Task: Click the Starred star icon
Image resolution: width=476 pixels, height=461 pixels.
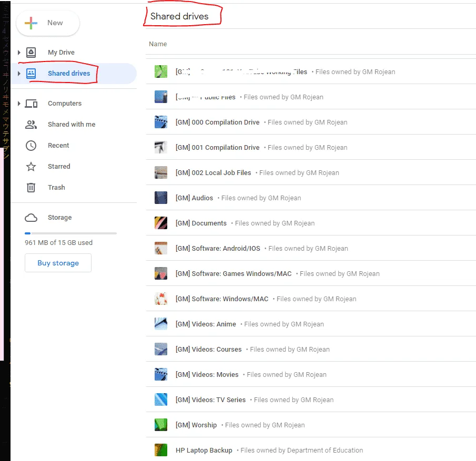Action: coord(31,167)
